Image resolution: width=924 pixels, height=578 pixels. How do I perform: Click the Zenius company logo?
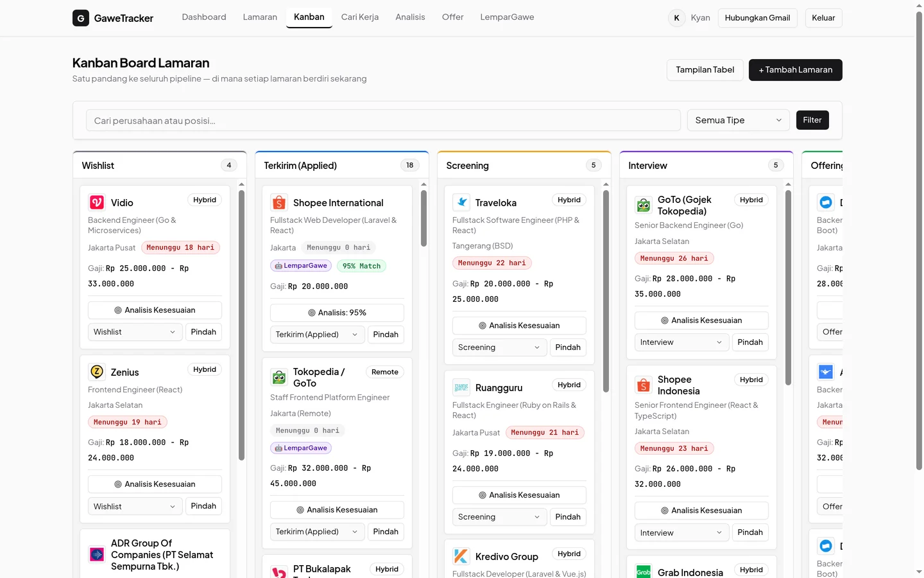97,372
